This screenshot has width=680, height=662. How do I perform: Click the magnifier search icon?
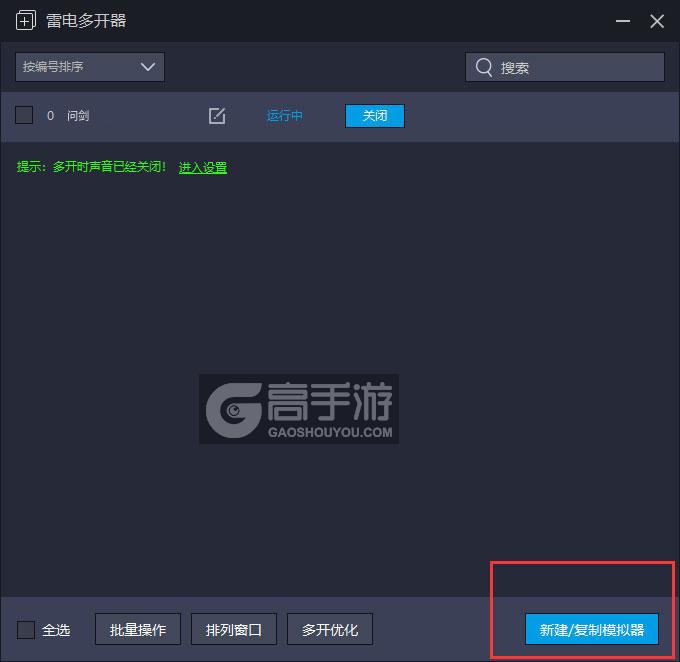click(x=484, y=67)
